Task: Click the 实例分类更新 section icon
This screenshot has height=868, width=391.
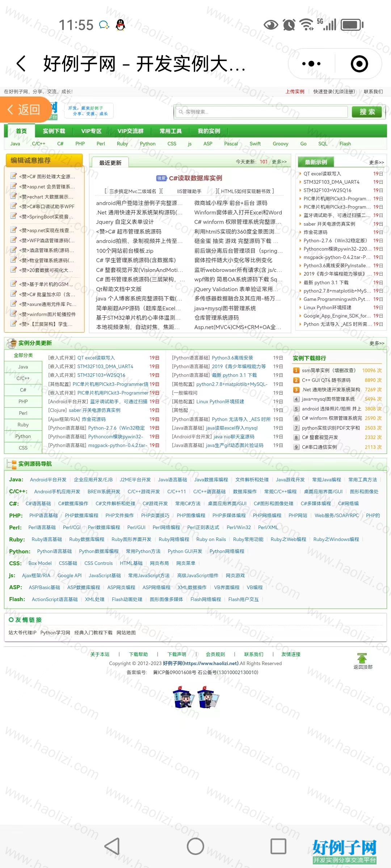Action: click(12, 343)
